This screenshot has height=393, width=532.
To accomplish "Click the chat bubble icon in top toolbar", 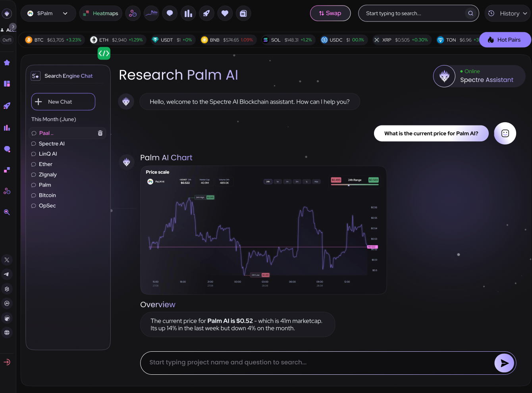I will click(170, 13).
